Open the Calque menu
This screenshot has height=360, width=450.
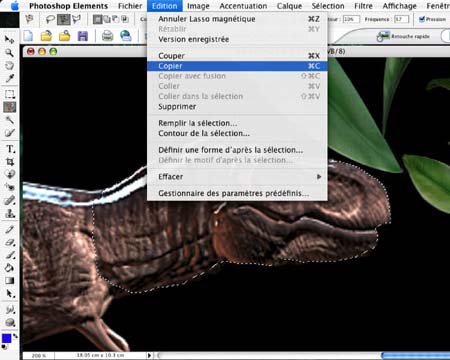coord(289,6)
